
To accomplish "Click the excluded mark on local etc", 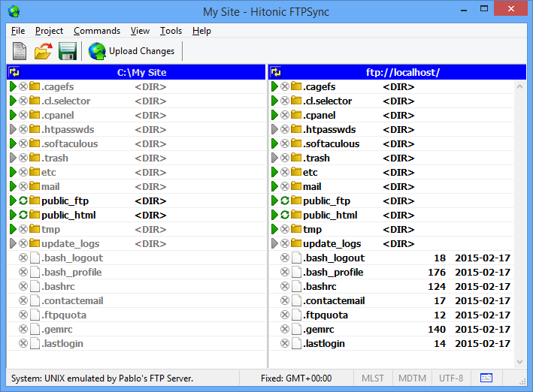I will pos(23,172).
